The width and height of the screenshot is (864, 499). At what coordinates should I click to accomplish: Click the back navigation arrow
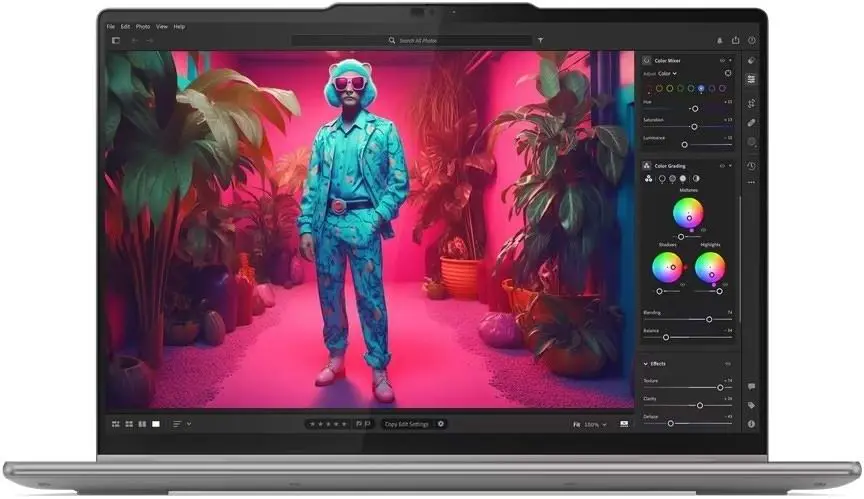(134, 40)
